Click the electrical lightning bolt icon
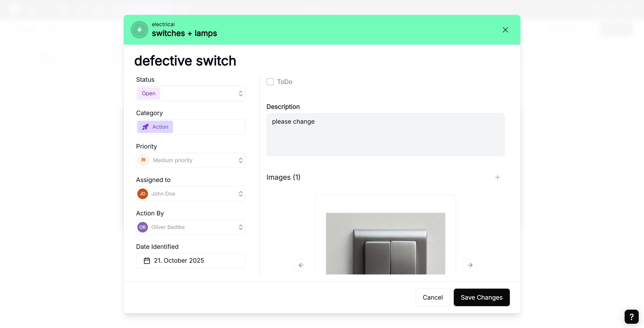 click(x=140, y=30)
